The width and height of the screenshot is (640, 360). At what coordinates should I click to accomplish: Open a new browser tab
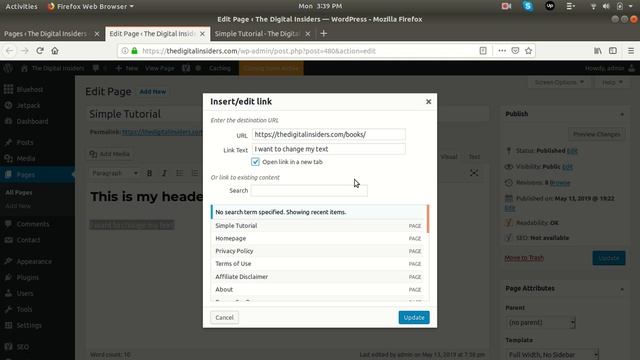tap(324, 34)
